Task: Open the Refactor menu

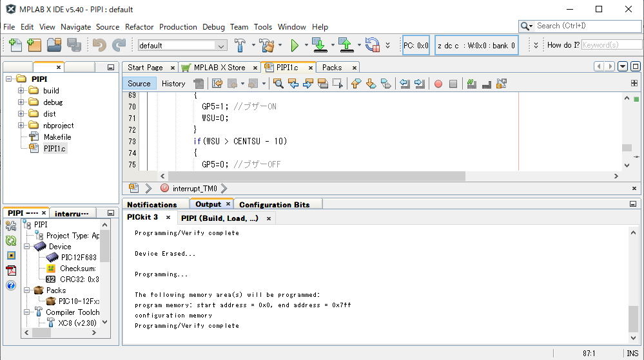Action: (x=139, y=26)
